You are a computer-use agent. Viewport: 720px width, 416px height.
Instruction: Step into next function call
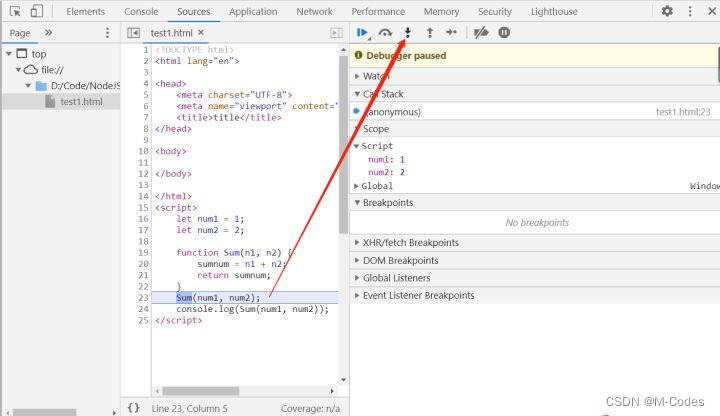[407, 33]
